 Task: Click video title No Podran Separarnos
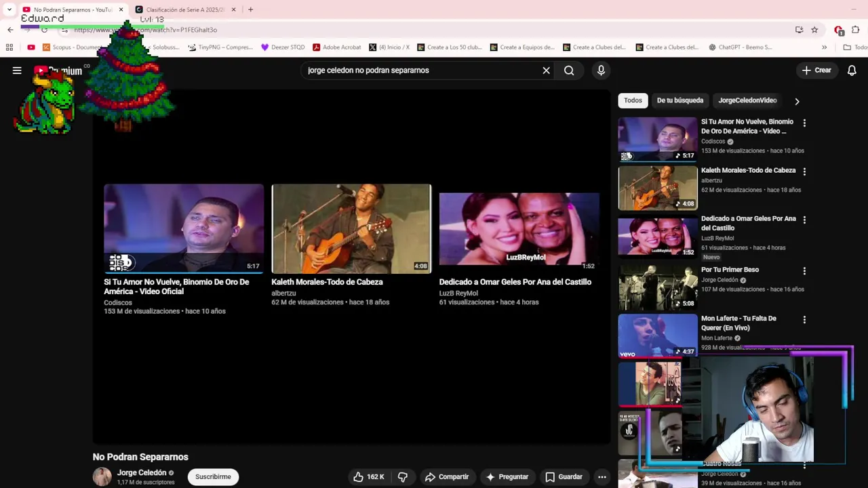tap(140, 457)
